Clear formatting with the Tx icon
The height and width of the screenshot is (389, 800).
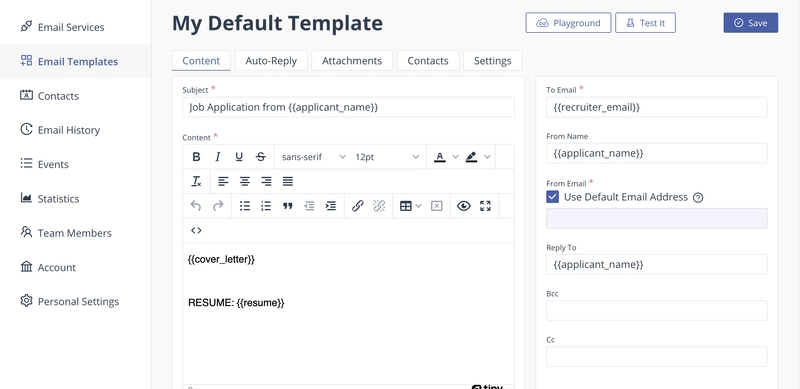coord(196,181)
